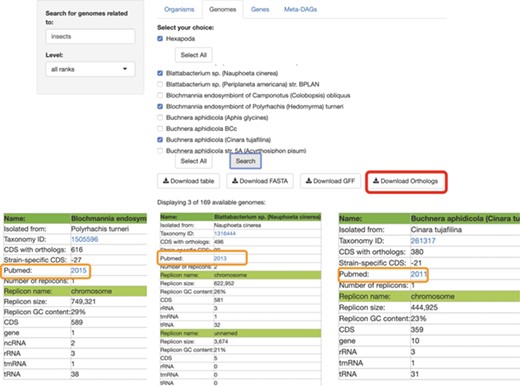Open Pubmed 2015 link for Blochmannia
Viewport: 520px width, 386px height.
tap(79, 270)
